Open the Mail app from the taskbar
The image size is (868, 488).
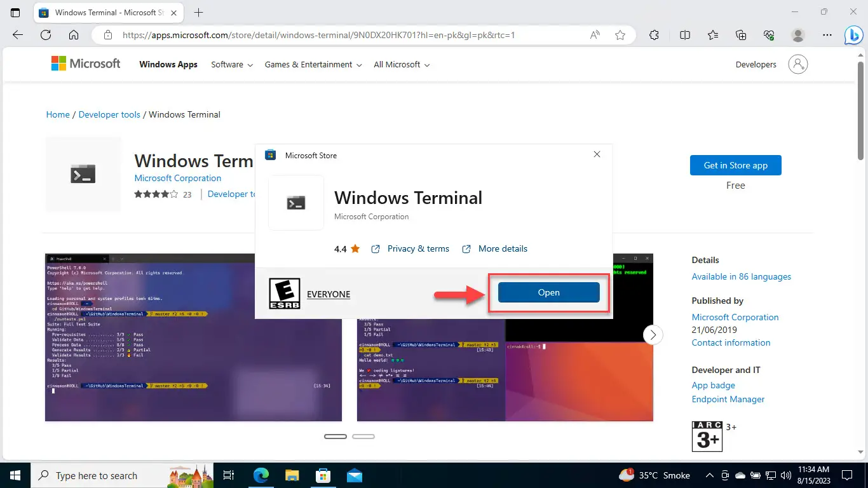[354, 475]
